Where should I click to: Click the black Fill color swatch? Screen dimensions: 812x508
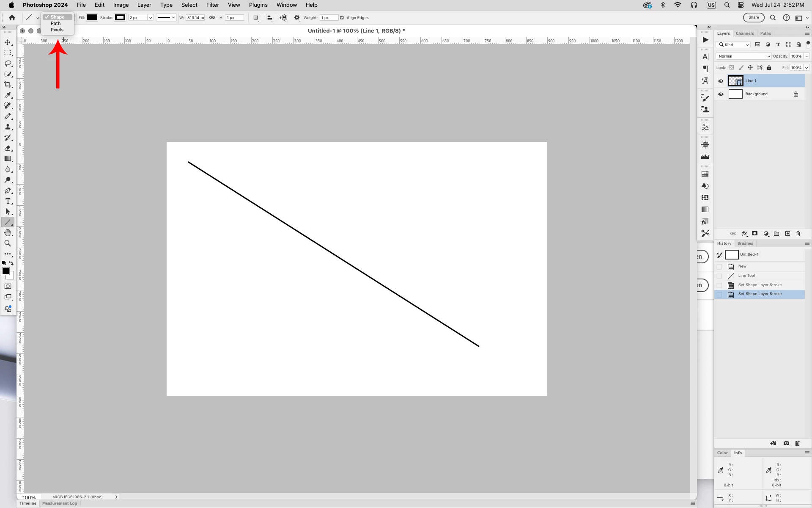tap(92, 18)
